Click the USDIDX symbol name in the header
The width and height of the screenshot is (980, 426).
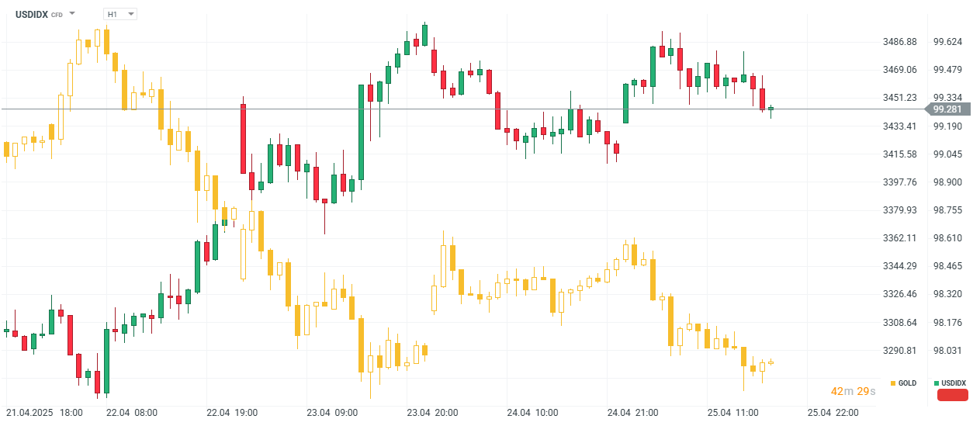[x=32, y=14]
